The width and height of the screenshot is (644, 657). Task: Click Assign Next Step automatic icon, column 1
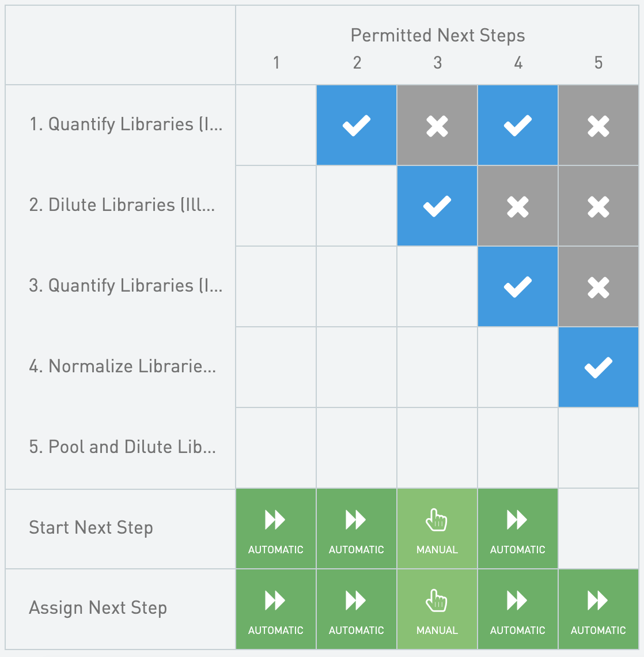[275, 601]
